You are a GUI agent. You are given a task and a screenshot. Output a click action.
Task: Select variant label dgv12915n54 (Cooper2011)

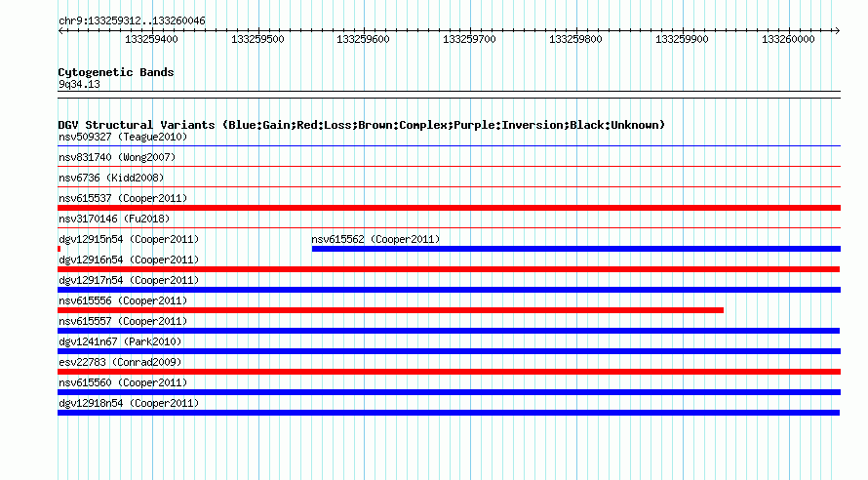pyautogui.click(x=129, y=239)
